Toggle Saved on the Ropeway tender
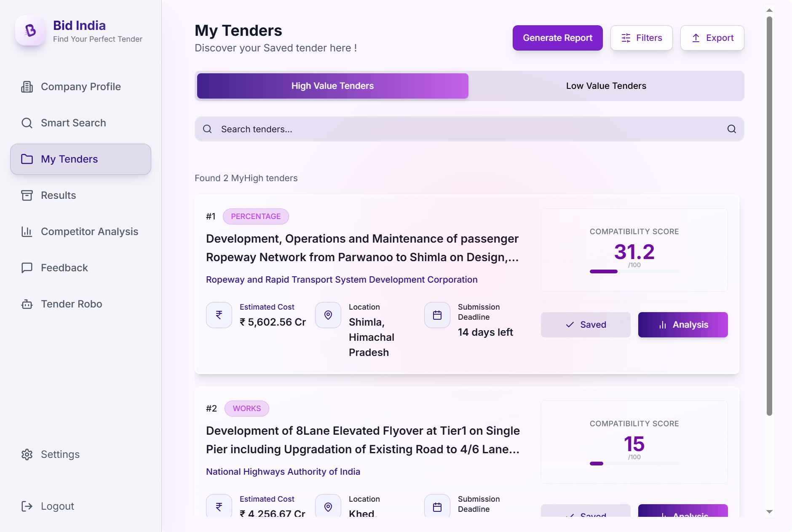The height and width of the screenshot is (532, 792). click(x=586, y=325)
